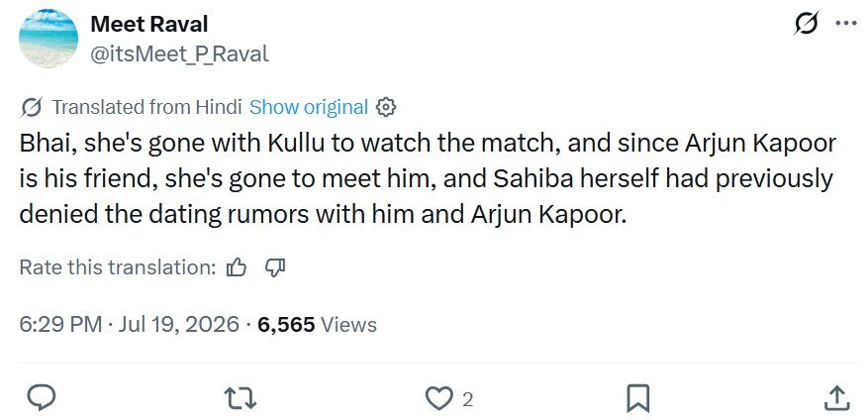Share the post via upload icon
This screenshot has height=420, width=868.
(837, 398)
